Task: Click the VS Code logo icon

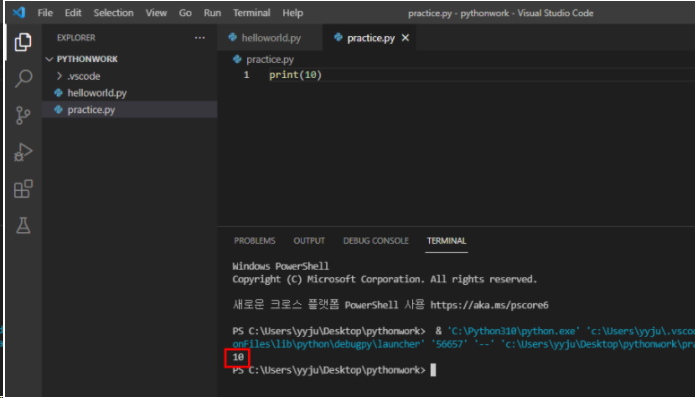Action: (19, 12)
